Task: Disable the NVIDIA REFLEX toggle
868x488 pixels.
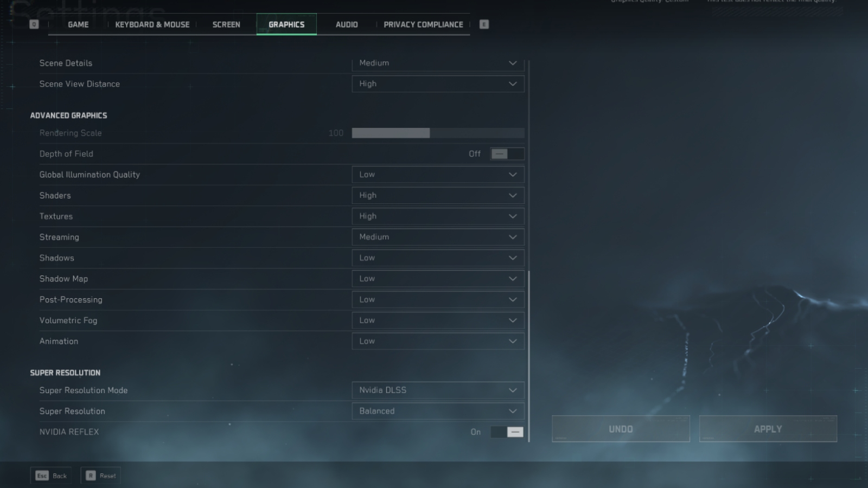Action: (x=507, y=432)
